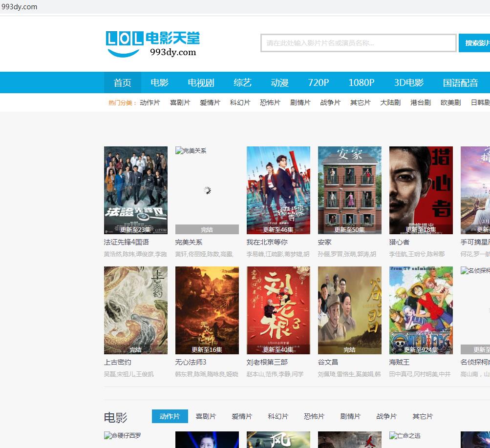This screenshot has width=490, height=448.
Task: Click the LOL电影天堂 site logo
Action: coord(152,44)
